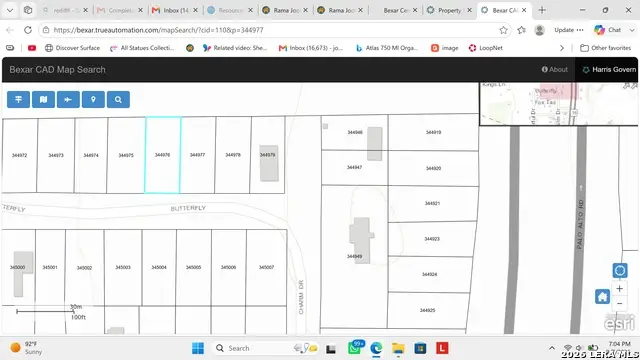Open the basemap gallery button
Image resolution: width=640 pixels, height=360 pixels.
[x=43, y=99]
